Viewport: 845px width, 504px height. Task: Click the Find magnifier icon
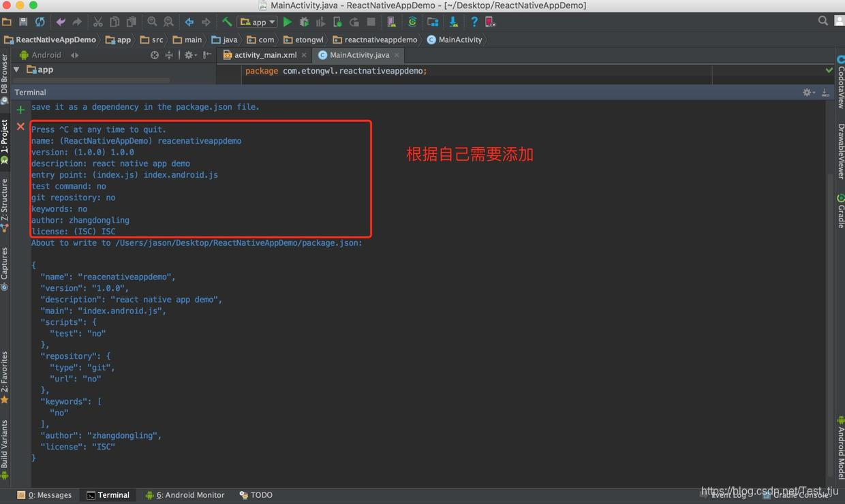(x=152, y=22)
